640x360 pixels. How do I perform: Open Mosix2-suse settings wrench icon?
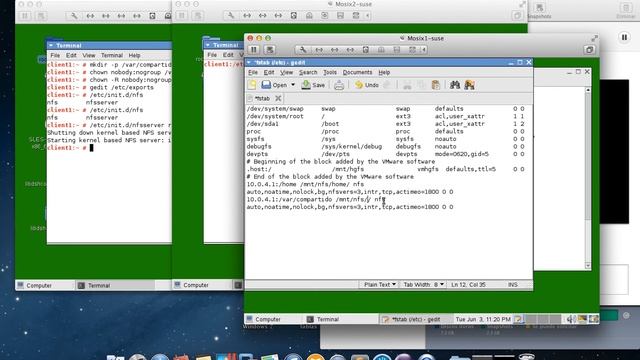pyautogui.click(x=231, y=16)
